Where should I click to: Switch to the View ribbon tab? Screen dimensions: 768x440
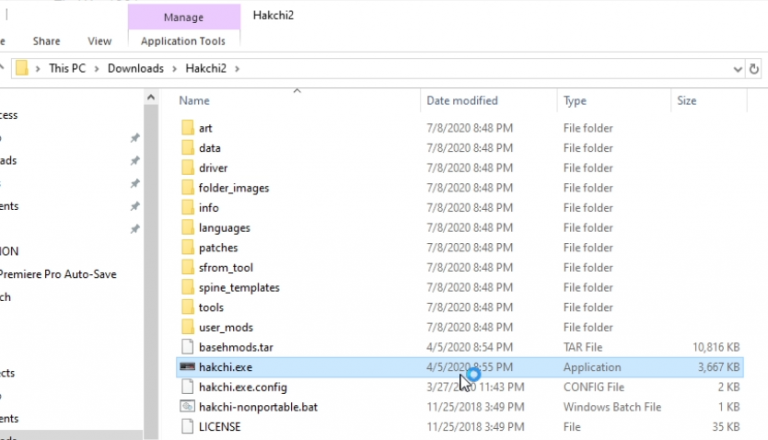tap(99, 41)
